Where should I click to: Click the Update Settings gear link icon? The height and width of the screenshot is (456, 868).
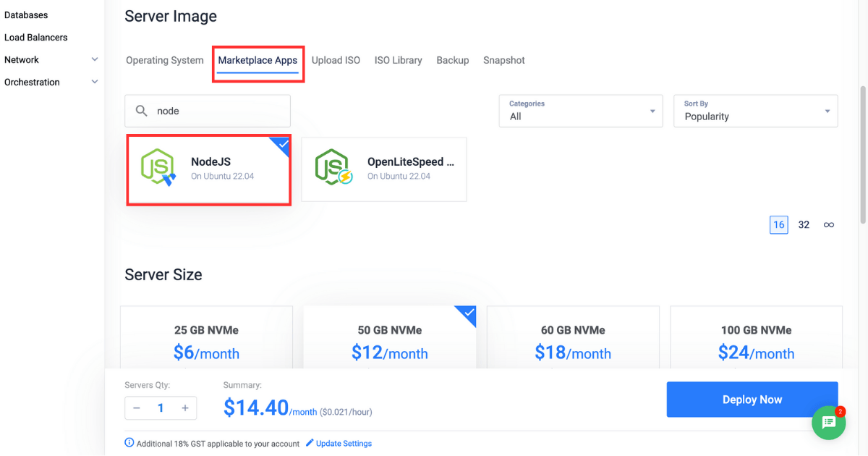(x=310, y=443)
